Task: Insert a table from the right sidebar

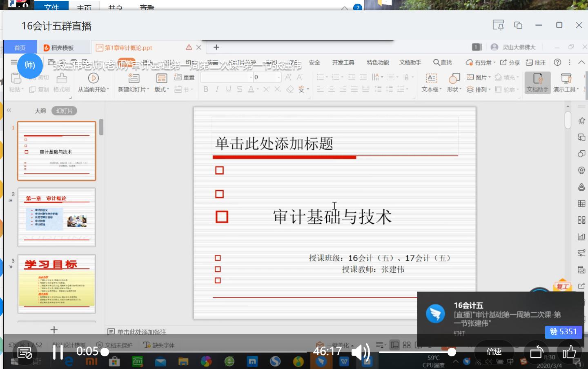Action: (581, 203)
